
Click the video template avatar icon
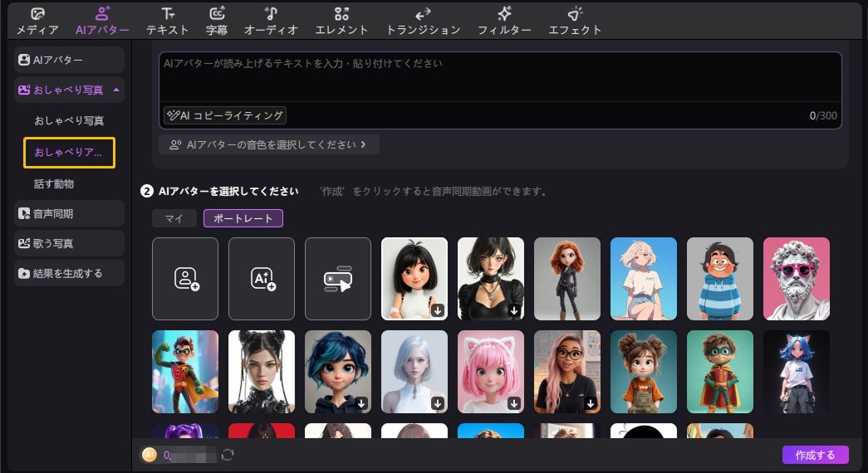click(x=338, y=279)
